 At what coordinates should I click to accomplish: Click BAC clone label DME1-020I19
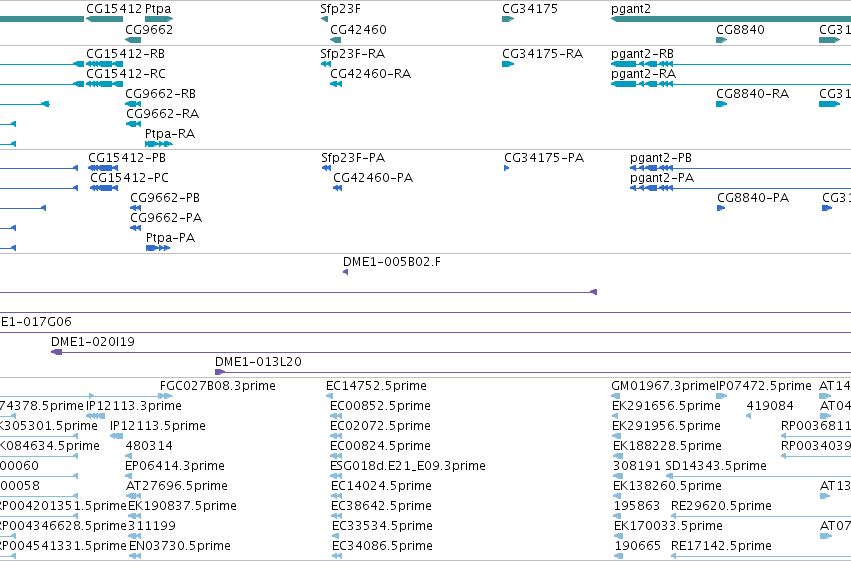93,342
